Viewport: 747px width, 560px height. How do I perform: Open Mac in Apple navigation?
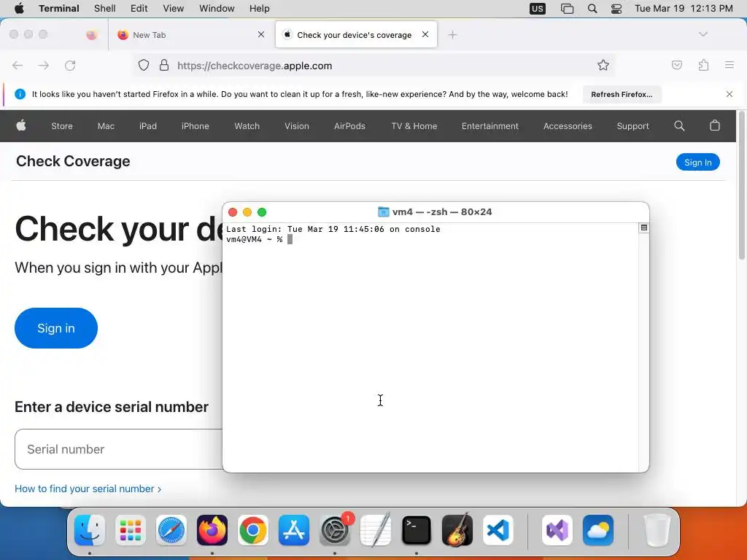click(x=106, y=126)
